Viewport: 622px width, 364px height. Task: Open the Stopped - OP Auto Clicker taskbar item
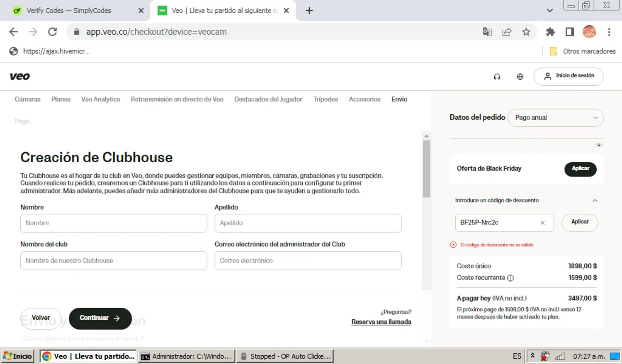pyautogui.click(x=286, y=356)
